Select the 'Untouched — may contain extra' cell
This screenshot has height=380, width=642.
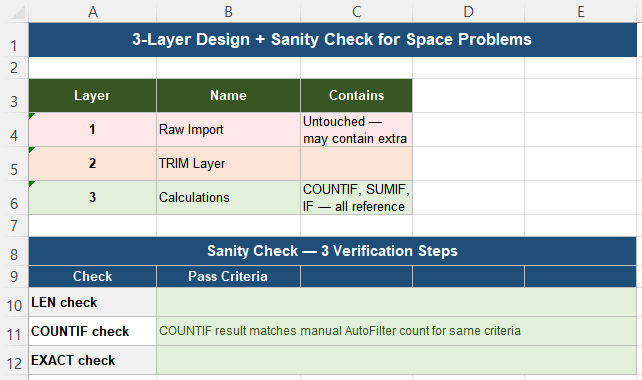[x=357, y=130]
